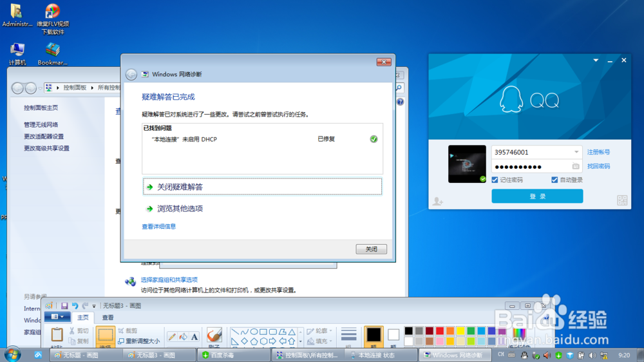The width and height of the screenshot is (644, 362).
Task: Click Control Panel breadcrumb in address bar
Action: point(75,88)
